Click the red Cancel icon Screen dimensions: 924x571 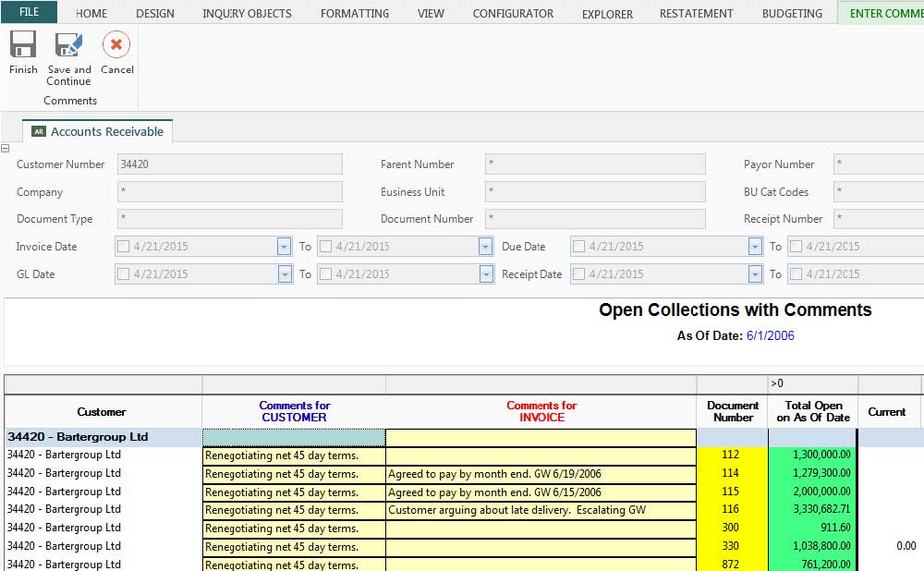(116, 45)
